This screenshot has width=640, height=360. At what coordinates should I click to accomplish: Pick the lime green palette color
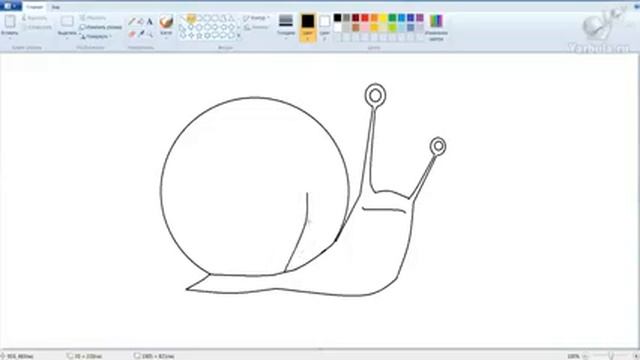pos(392,27)
